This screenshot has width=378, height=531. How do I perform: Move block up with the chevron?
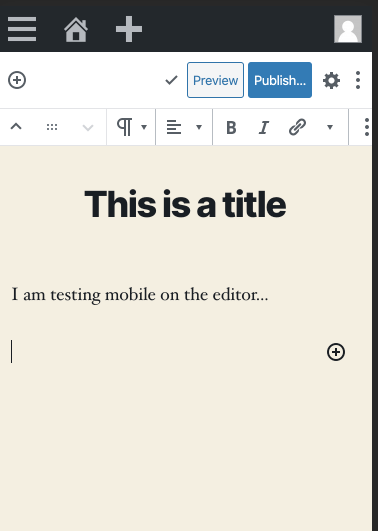[x=16, y=127]
